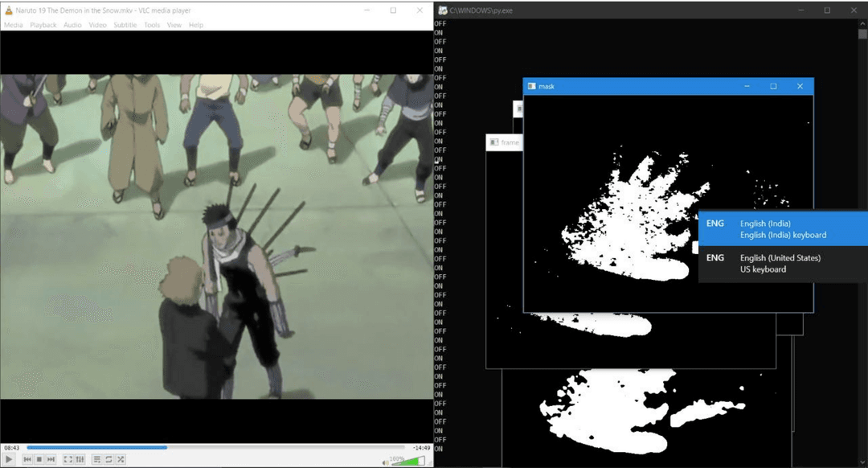Click the VLC seek bar

click(216, 448)
